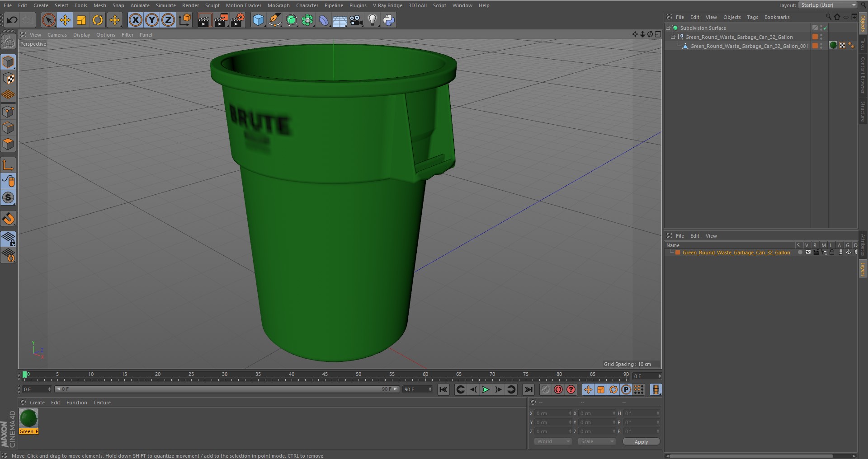Viewport: 868px width, 459px height.
Task: Open the V-Ray Bridge menu
Action: (x=387, y=5)
